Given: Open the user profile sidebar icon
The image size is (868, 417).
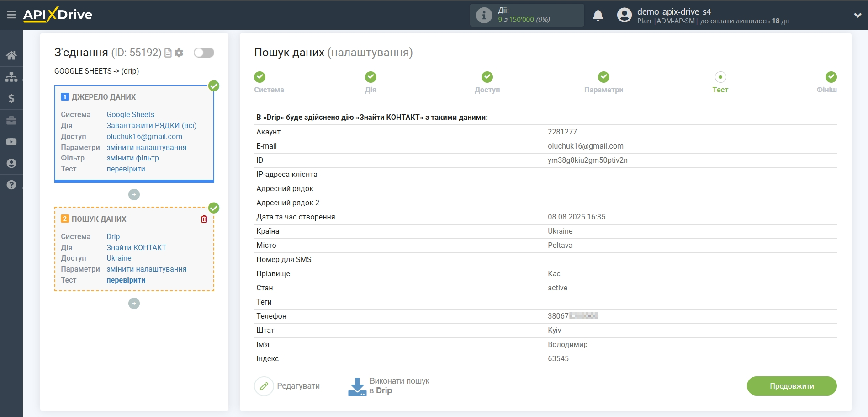Looking at the screenshot, I should tap(11, 163).
